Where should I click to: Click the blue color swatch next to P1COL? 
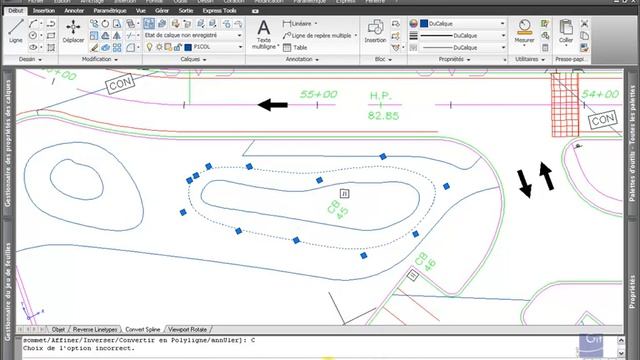188,47
